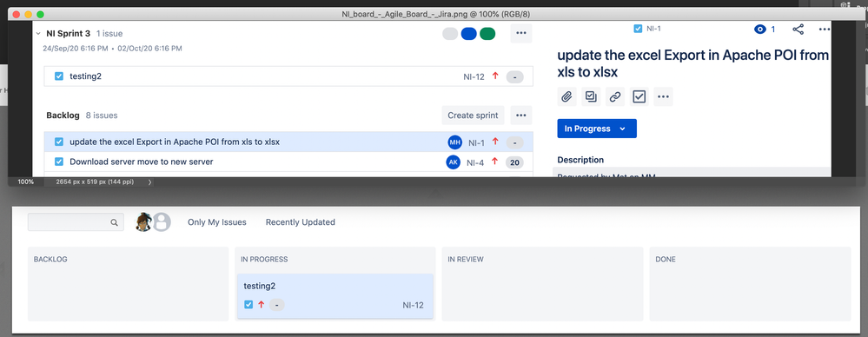Click the priority arrow on sprint testing2 row
The height and width of the screenshot is (337, 868).
[x=495, y=76]
